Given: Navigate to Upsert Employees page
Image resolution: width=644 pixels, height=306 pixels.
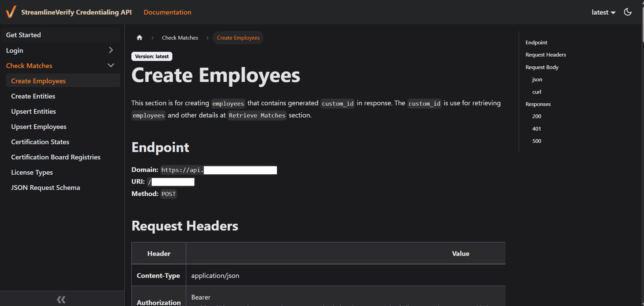Looking at the screenshot, I should pos(39,127).
